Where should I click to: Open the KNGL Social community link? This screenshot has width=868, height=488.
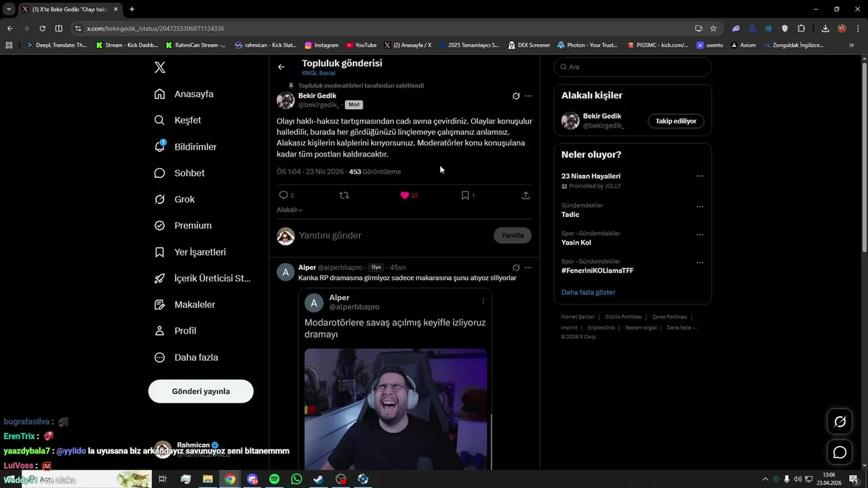[x=319, y=73]
